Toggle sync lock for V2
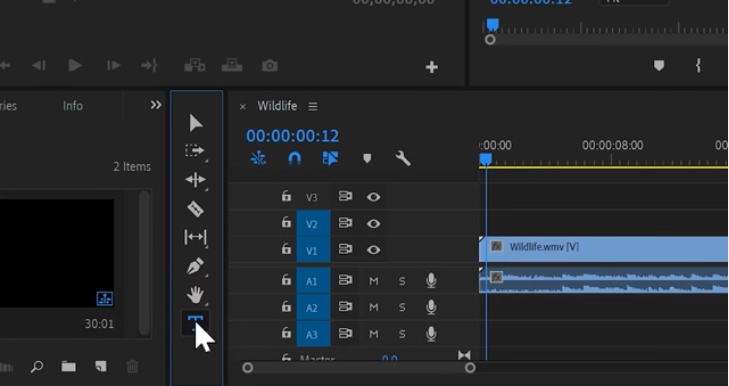This screenshot has height=386, width=729. point(345,223)
